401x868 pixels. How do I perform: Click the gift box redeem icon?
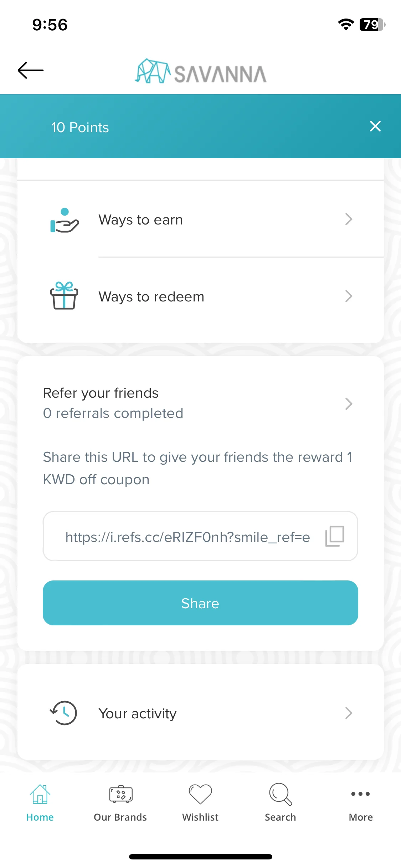pyautogui.click(x=64, y=296)
